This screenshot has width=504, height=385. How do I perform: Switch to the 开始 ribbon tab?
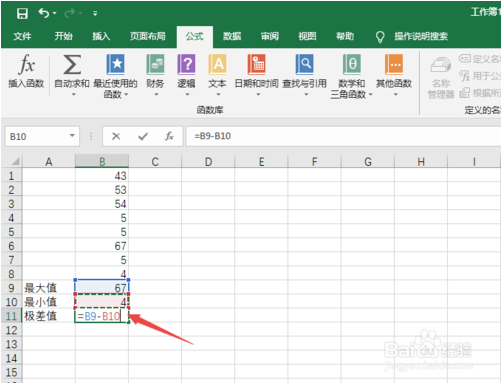click(63, 36)
